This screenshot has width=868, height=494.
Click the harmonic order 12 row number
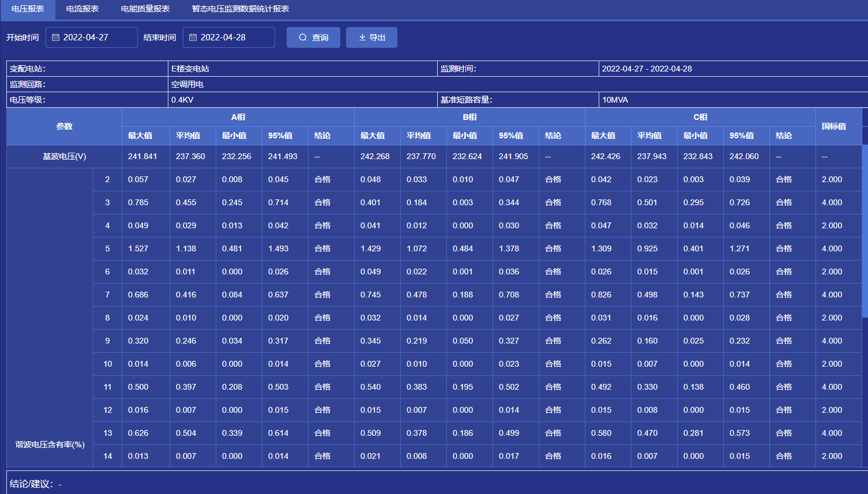[108, 410]
